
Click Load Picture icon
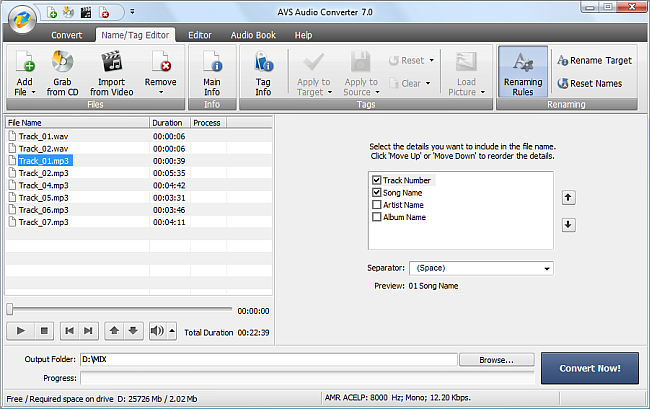pos(466,62)
